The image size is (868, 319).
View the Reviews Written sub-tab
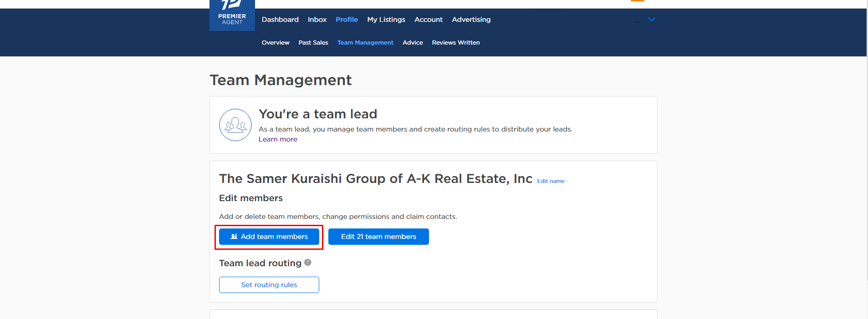coord(455,43)
